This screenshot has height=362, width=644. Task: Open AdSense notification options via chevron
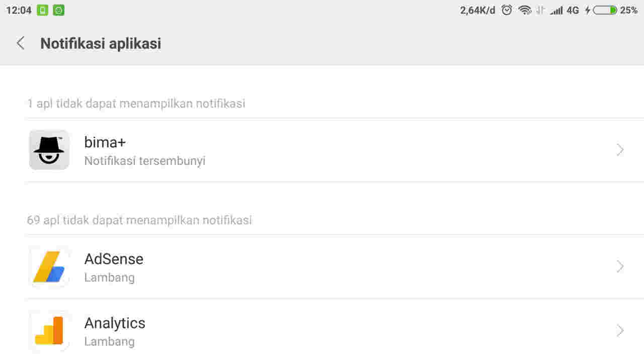620,266
